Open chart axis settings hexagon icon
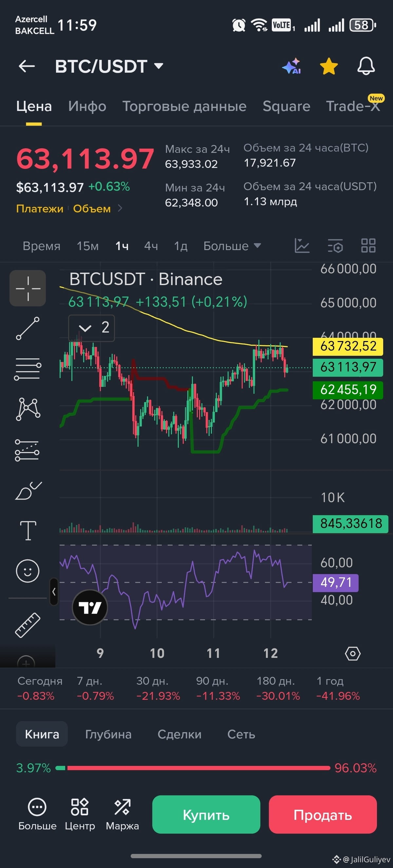 353,654
